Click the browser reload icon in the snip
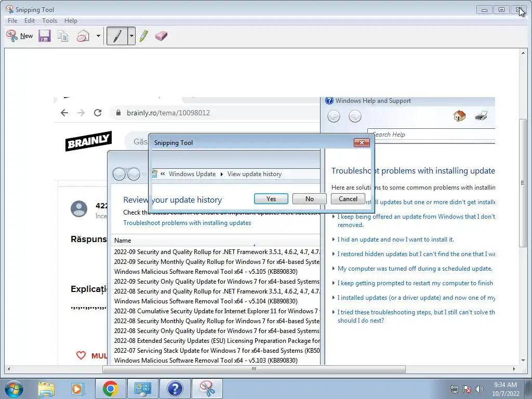Viewport: 532px width, 399px height. [x=98, y=113]
